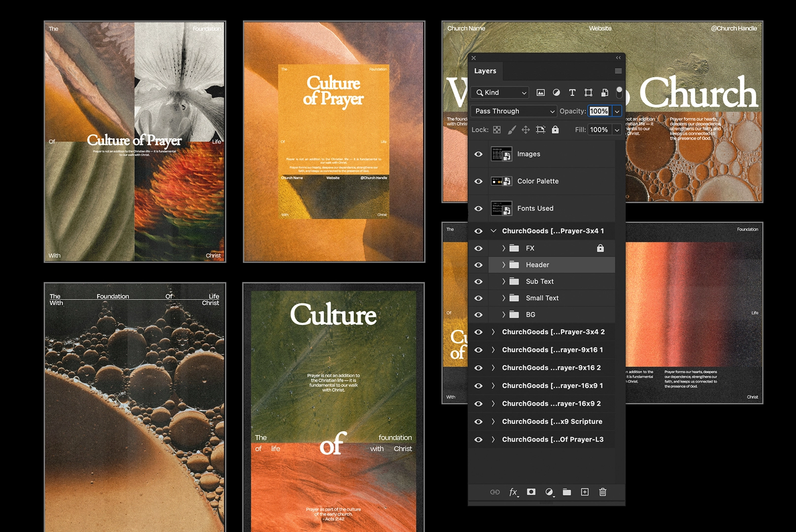Viewport: 796px width, 532px height.
Task: Select the Small Text group row
Action: [x=552, y=298]
